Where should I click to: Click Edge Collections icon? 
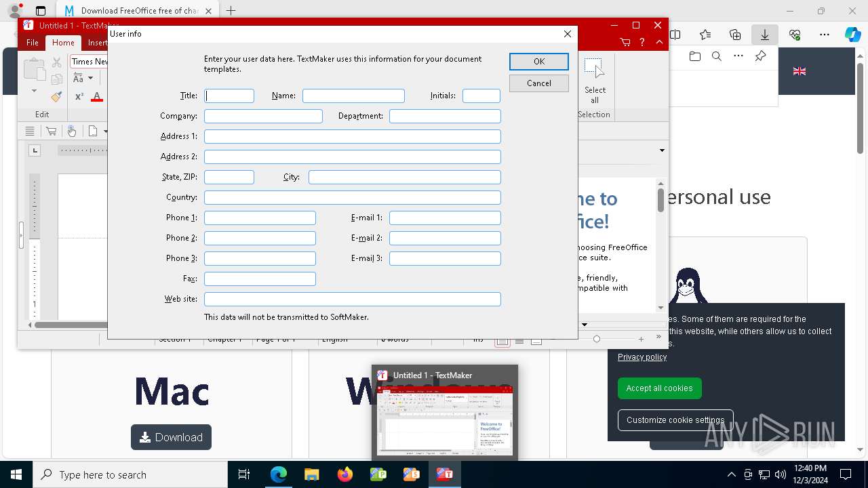(x=735, y=35)
